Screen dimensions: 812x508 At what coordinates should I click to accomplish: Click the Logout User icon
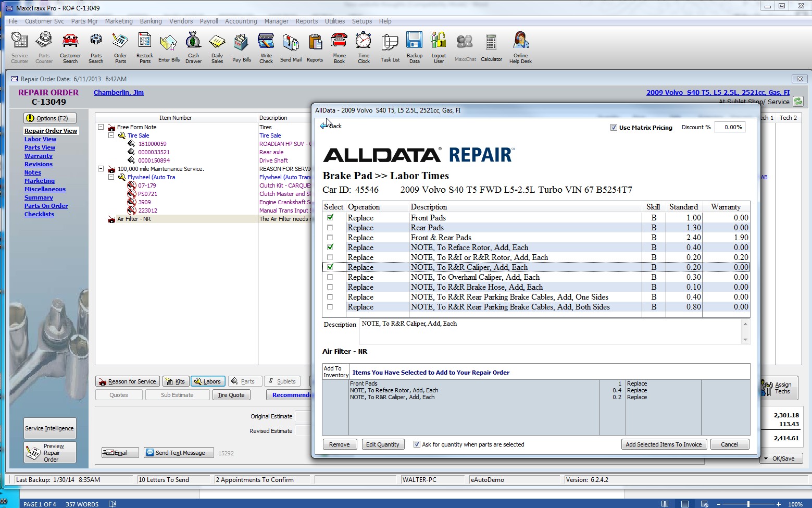pos(439,47)
